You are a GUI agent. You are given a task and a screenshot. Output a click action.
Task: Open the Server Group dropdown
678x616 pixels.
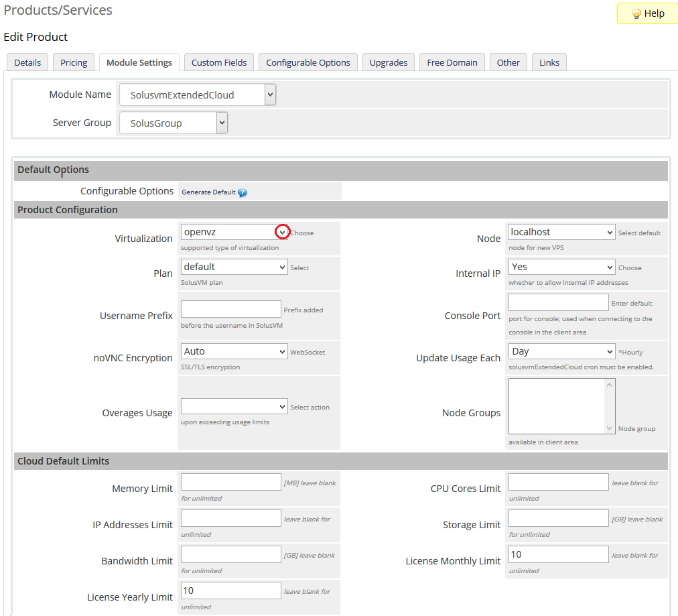coord(174,123)
